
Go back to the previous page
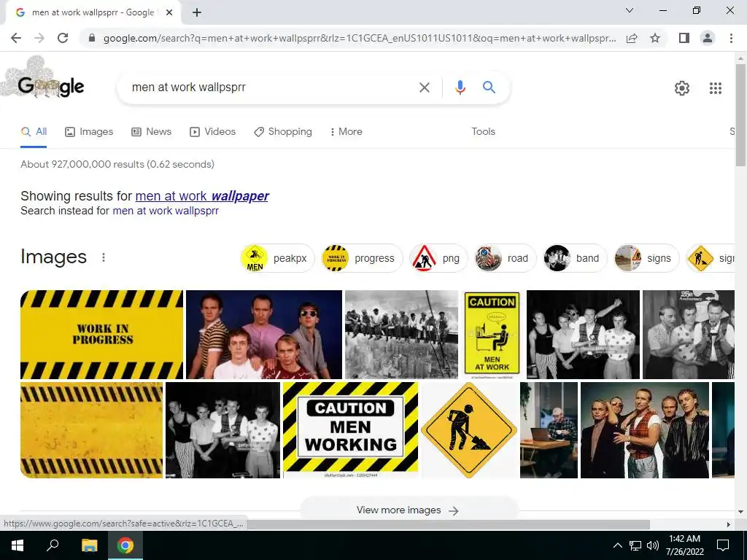point(16,38)
